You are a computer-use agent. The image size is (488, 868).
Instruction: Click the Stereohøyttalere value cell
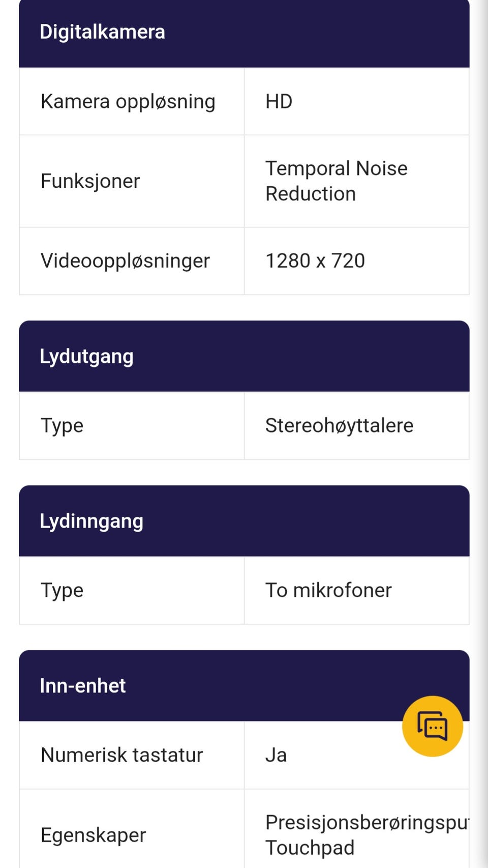339,426
